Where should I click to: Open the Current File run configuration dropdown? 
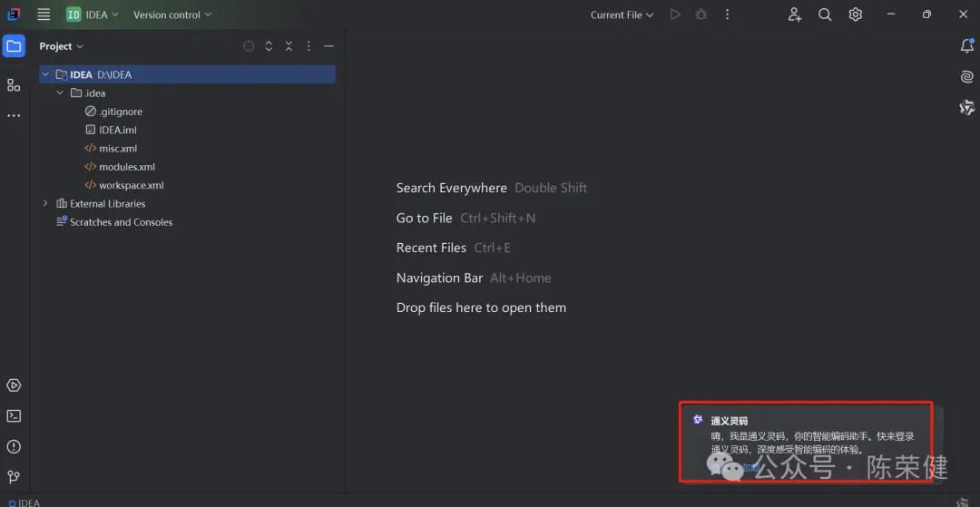[x=622, y=15]
